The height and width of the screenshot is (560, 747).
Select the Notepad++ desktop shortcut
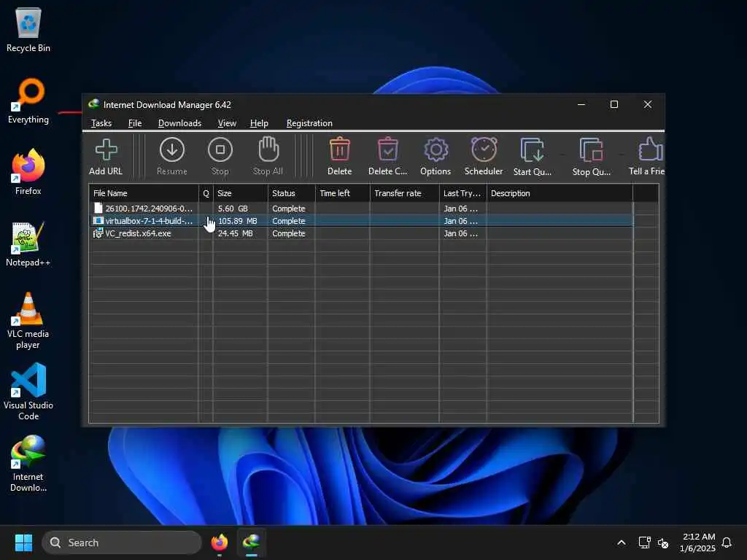click(x=28, y=244)
